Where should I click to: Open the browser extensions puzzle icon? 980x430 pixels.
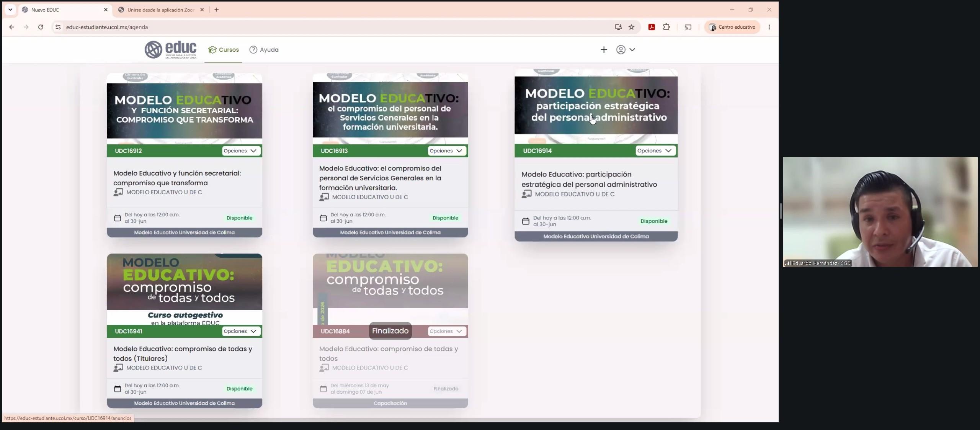point(666,27)
